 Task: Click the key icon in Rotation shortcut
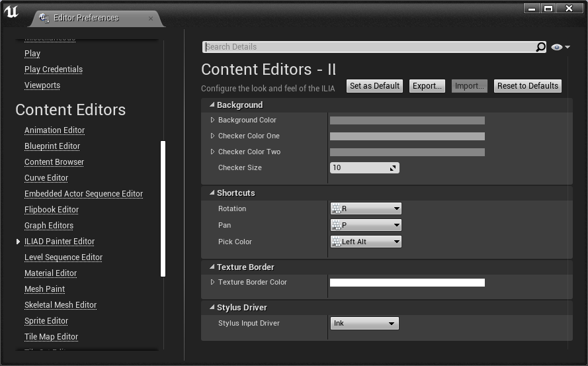coord(337,208)
